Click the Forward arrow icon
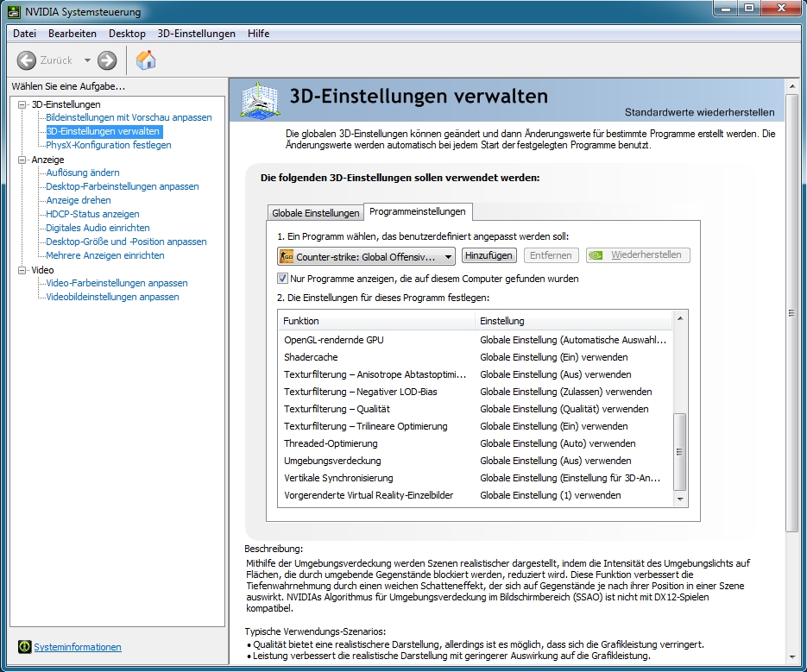Image resolution: width=807 pixels, height=672 pixels. click(107, 60)
